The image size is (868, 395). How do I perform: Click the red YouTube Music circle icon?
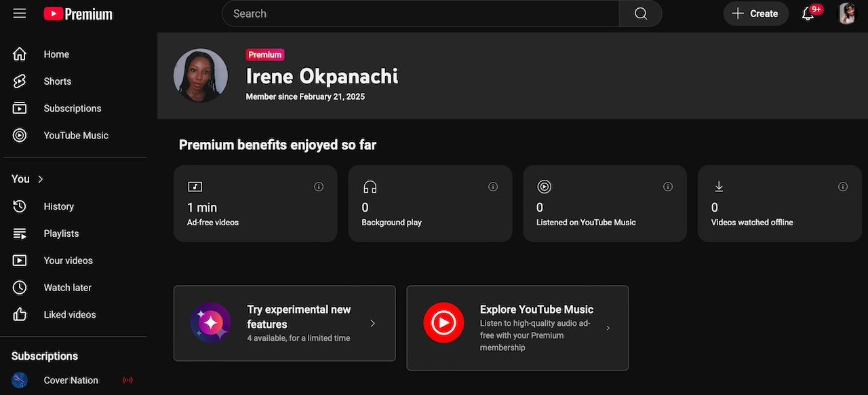[x=443, y=323]
